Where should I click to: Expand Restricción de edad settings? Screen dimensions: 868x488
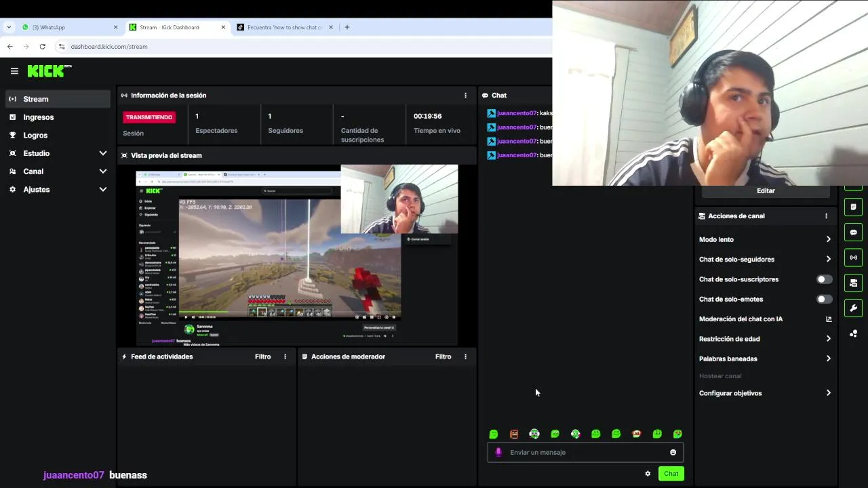[x=765, y=339]
